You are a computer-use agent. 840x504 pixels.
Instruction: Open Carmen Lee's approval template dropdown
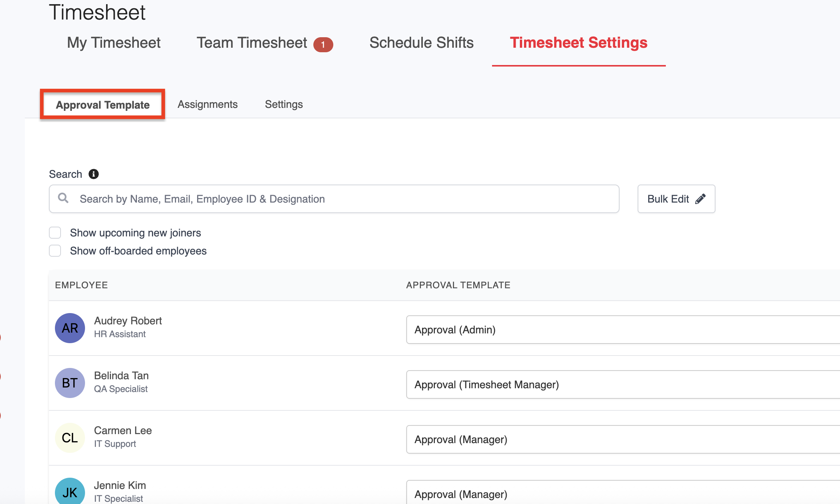point(623,439)
